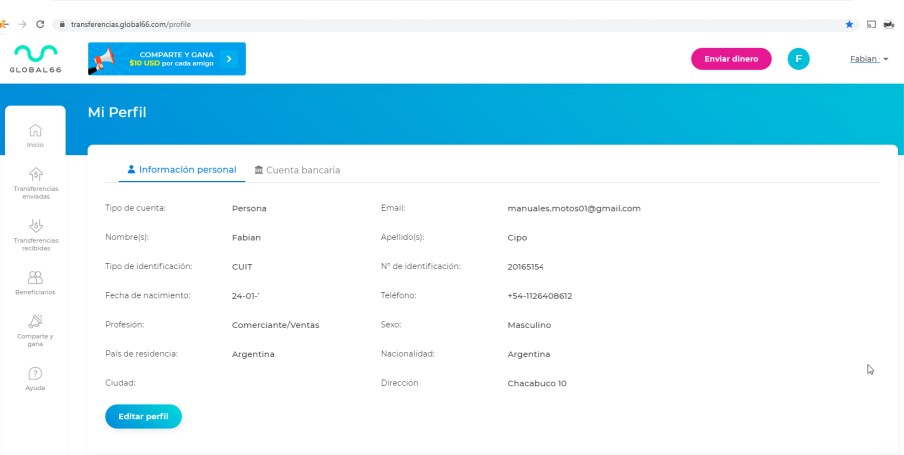Screen dimensions: 904x455
Task: Expand the Fabian account dropdown
Action: [x=868, y=59]
